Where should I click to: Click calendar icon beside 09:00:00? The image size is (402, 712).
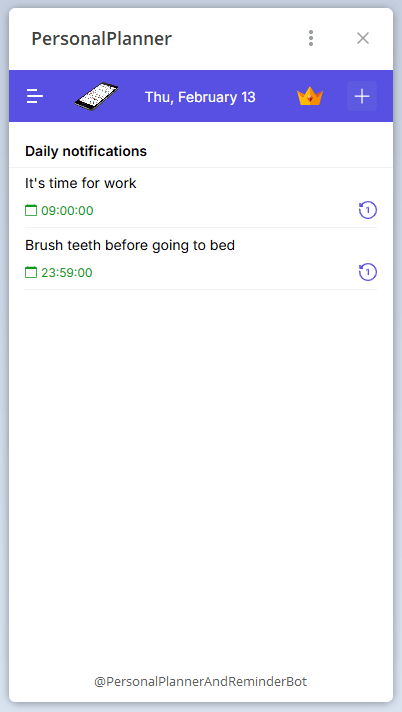click(31, 211)
